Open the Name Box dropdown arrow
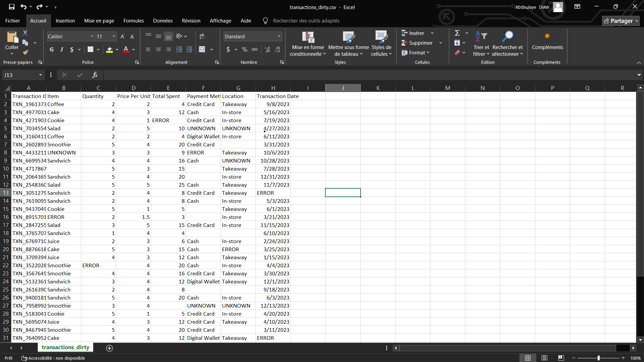The width and height of the screenshot is (644, 362). 40,75
